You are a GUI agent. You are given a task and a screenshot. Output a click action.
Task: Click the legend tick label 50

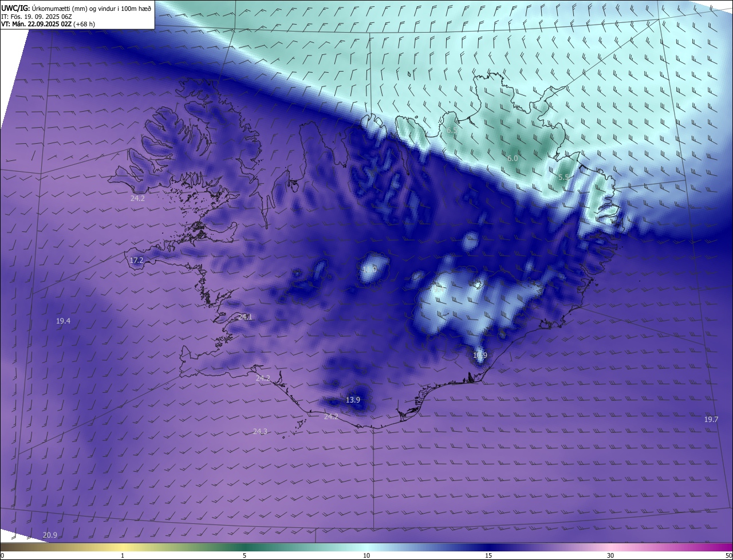coord(728,555)
